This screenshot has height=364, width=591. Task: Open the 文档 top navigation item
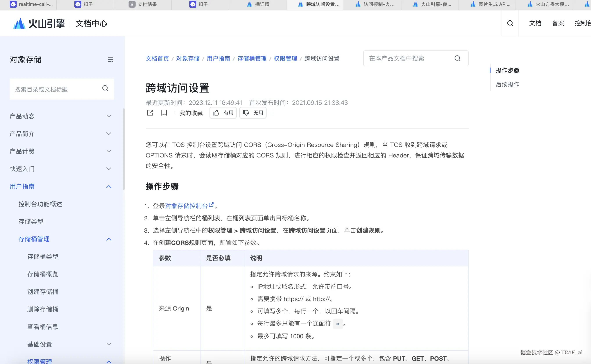tap(535, 23)
